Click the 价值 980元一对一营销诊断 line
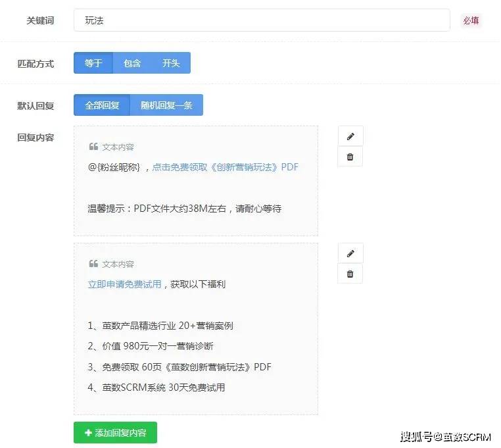This screenshot has height=448, width=501. 151,346
